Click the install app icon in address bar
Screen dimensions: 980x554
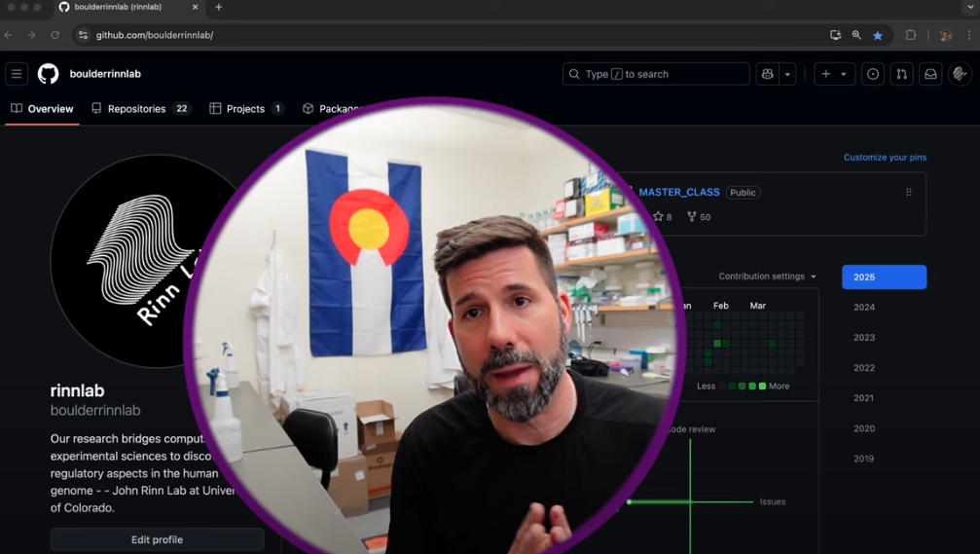coord(835,35)
